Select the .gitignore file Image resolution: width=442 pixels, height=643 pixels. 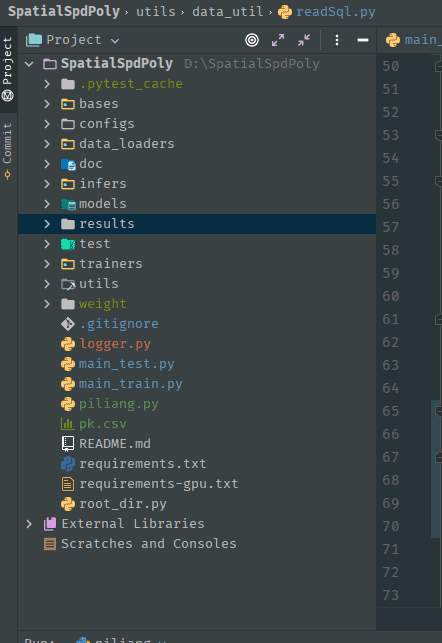coord(118,324)
